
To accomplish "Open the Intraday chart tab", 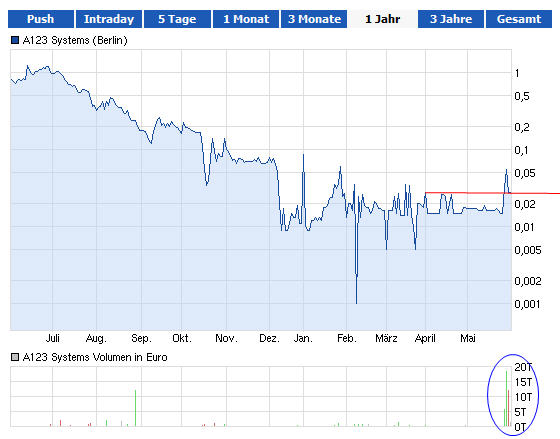I will (x=109, y=19).
